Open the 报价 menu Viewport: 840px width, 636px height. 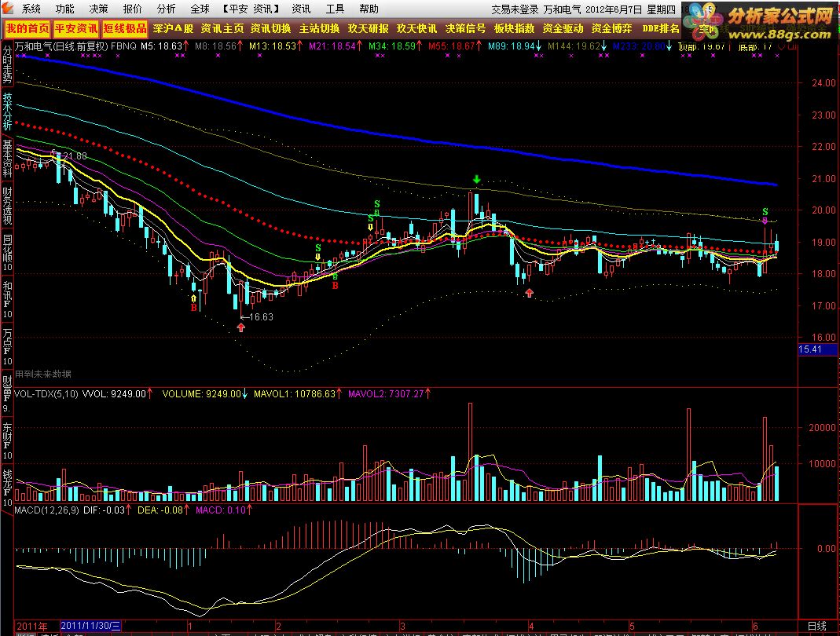132,9
